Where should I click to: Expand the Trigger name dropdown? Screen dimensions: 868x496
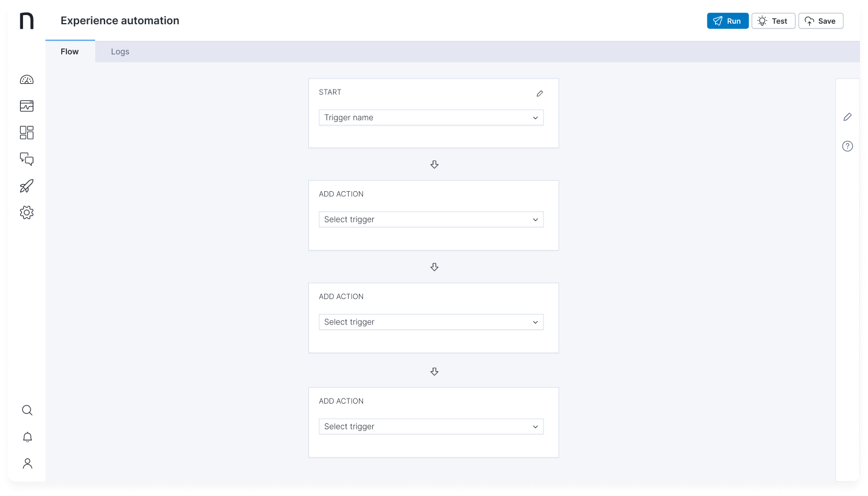431,118
